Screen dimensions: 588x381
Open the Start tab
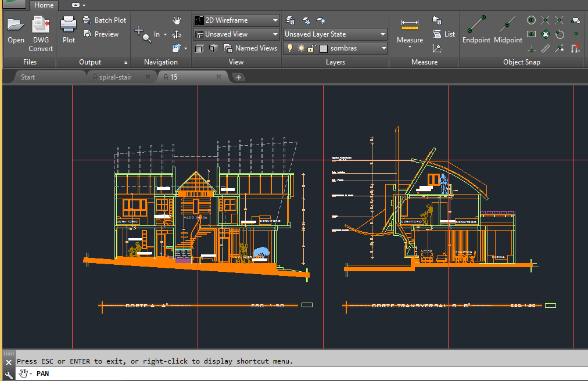click(27, 76)
